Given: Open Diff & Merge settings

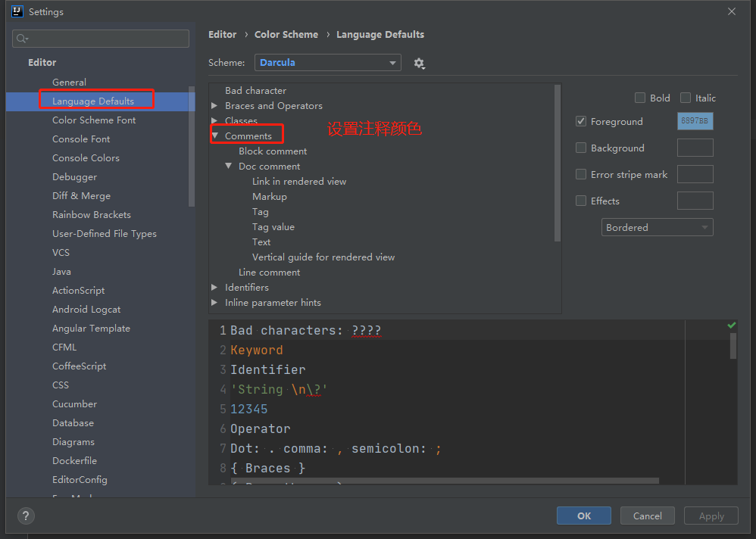Looking at the screenshot, I should pyautogui.click(x=82, y=195).
